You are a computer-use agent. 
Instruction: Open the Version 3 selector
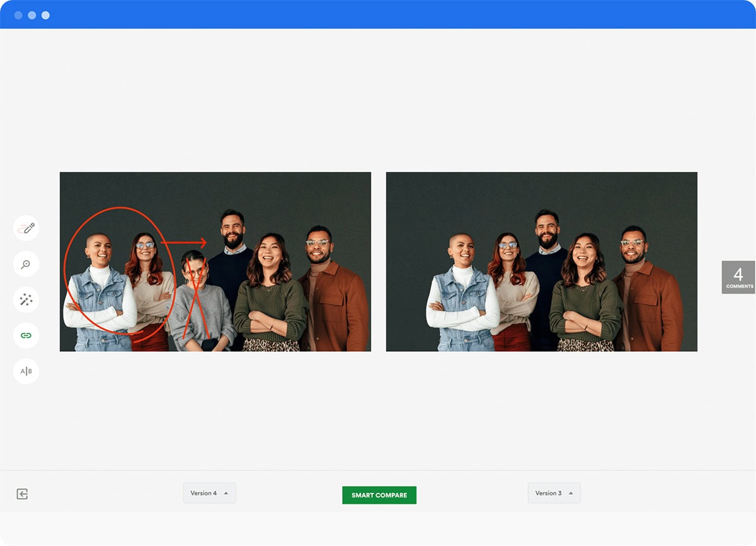click(x=553, y=492)
